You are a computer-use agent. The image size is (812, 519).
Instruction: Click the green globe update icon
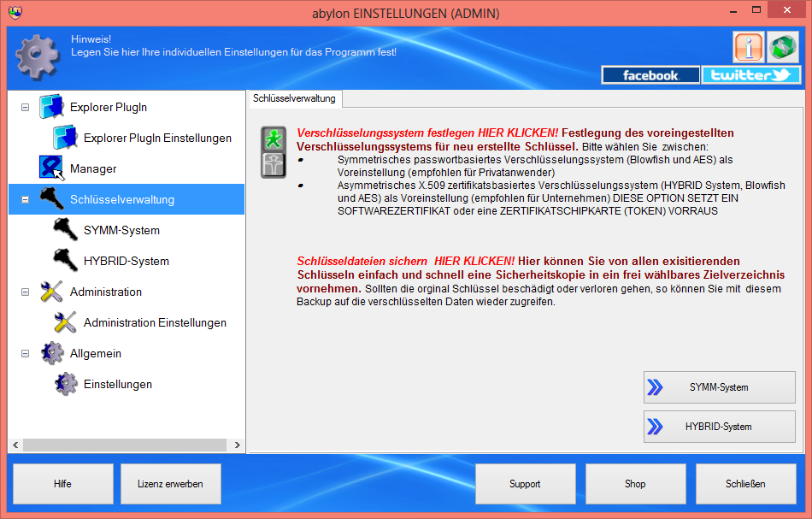click(x=782, y=48)
